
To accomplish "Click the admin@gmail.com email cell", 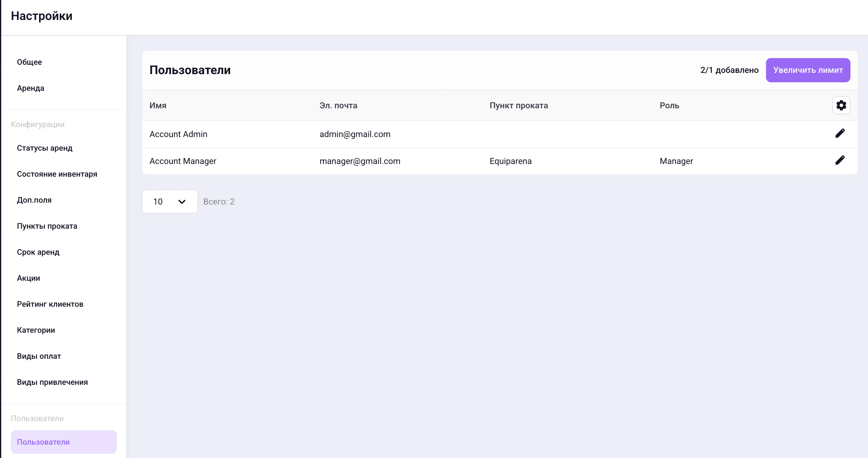I will (x=355, y=134).
